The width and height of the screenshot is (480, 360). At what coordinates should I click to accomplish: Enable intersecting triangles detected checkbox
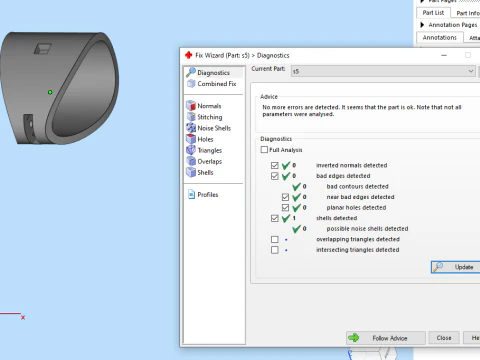point(275,250)
